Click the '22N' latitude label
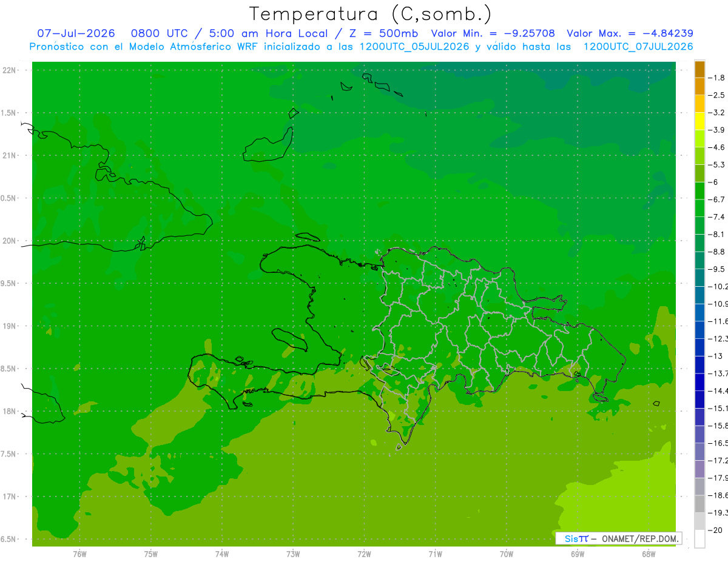 [x=9, y=70]
